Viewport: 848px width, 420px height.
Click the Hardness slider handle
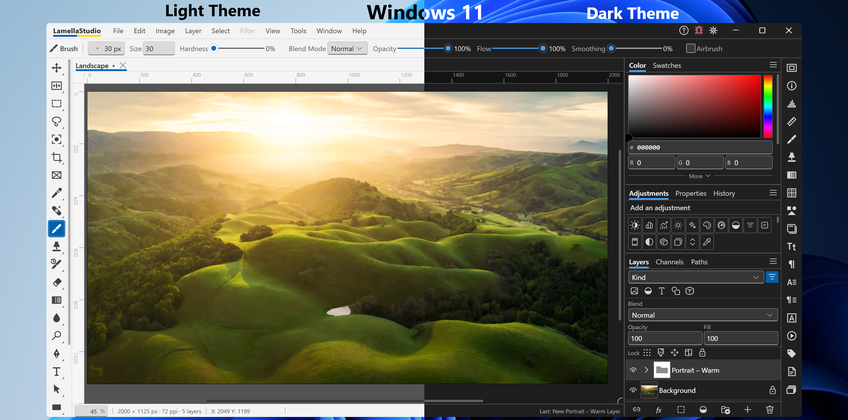(x=214, y=49)
